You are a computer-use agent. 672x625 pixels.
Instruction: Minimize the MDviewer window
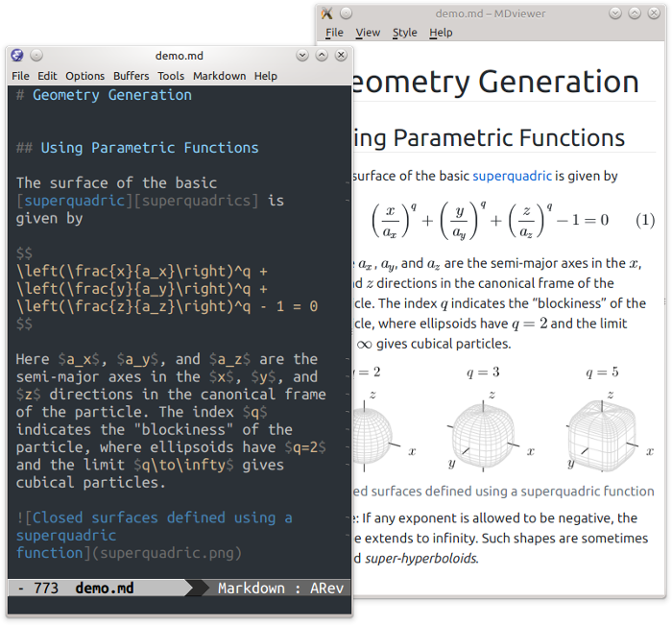point(615,13)
